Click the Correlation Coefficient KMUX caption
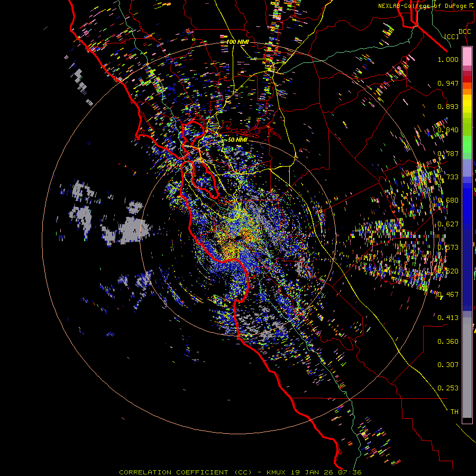Image resolution: width=476 pixels, height=476 pixels. point(240,472)
